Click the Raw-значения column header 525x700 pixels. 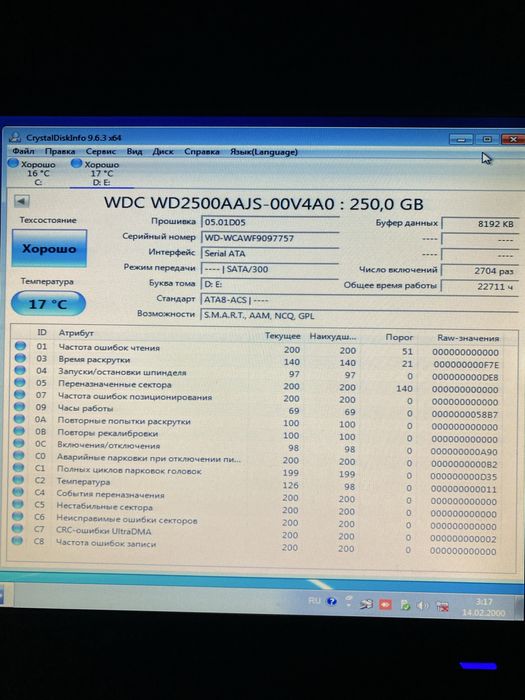click(x=468, y=338)
